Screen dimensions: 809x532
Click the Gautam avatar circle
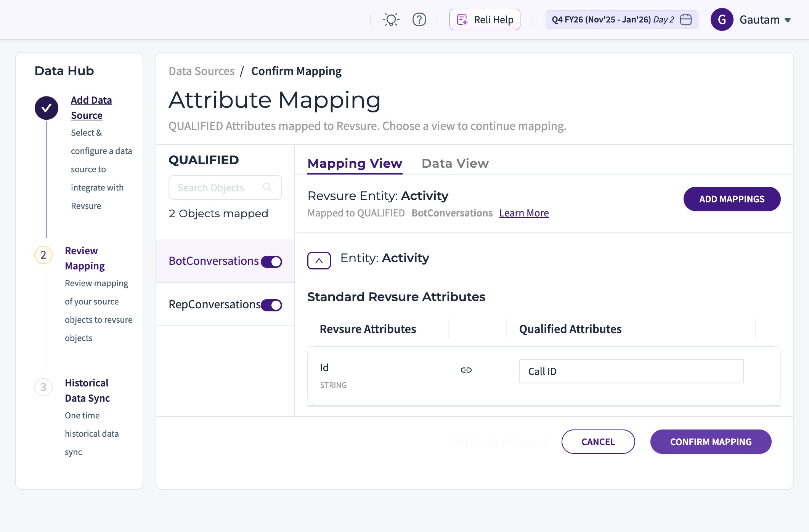click(x=722, y=19)
